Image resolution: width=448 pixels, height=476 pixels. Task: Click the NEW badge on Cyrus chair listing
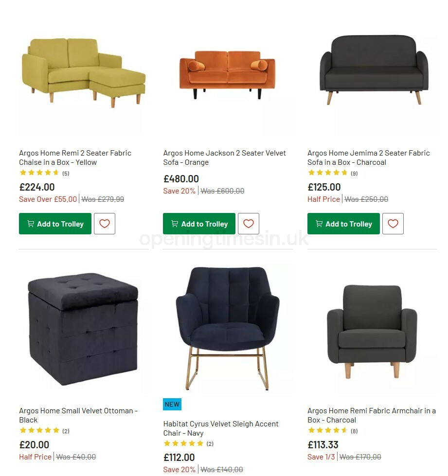click(172, 404)
